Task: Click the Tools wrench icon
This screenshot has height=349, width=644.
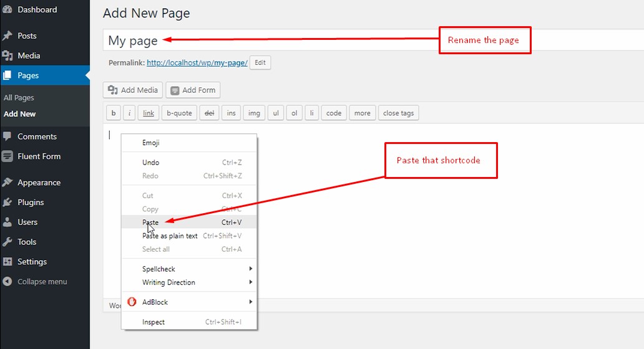Action: tap(7, 242)
